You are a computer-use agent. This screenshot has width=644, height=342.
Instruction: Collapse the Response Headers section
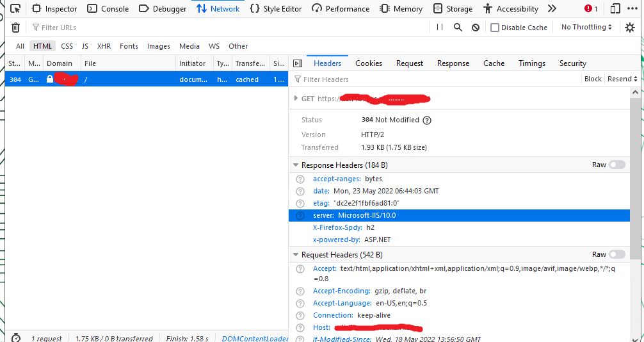pos(295,165)
